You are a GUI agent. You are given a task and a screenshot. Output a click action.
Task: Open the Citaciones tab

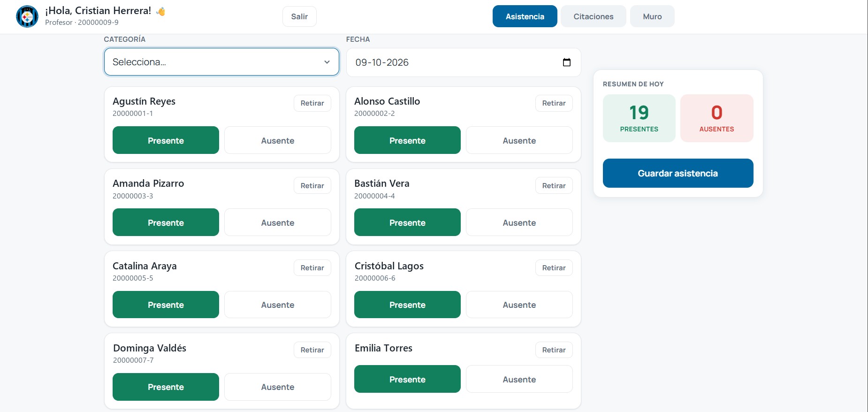(594, 16)
